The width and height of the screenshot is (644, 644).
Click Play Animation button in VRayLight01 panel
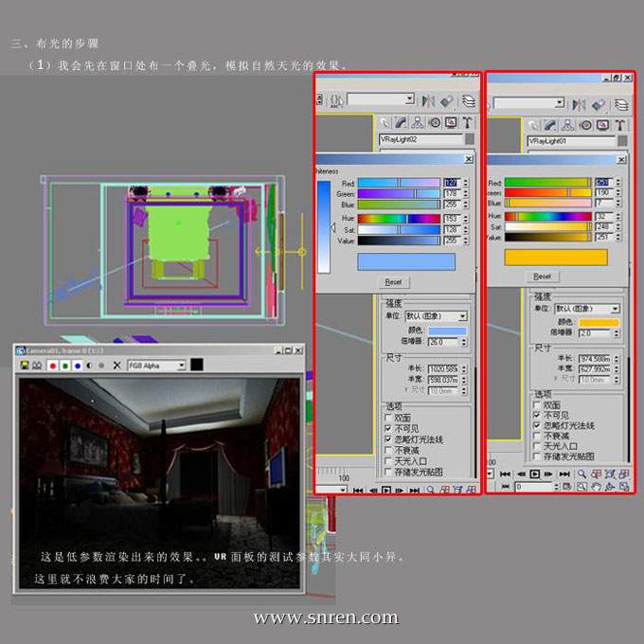point(535,474)
